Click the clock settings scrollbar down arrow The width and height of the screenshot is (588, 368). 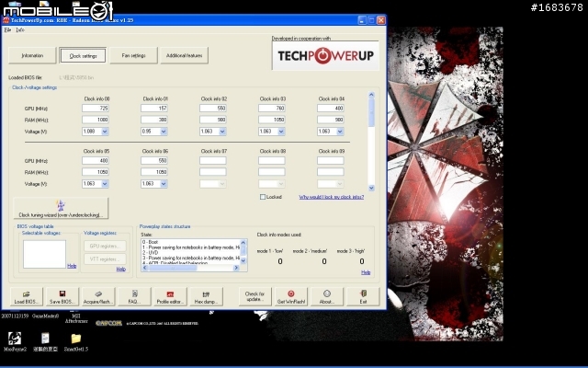(371, 188)
